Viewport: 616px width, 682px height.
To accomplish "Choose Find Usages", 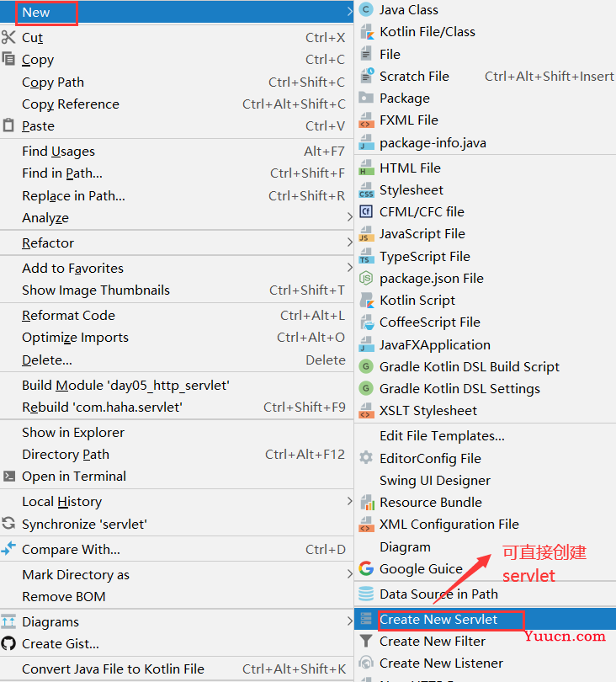I will [x=177, y=151].
